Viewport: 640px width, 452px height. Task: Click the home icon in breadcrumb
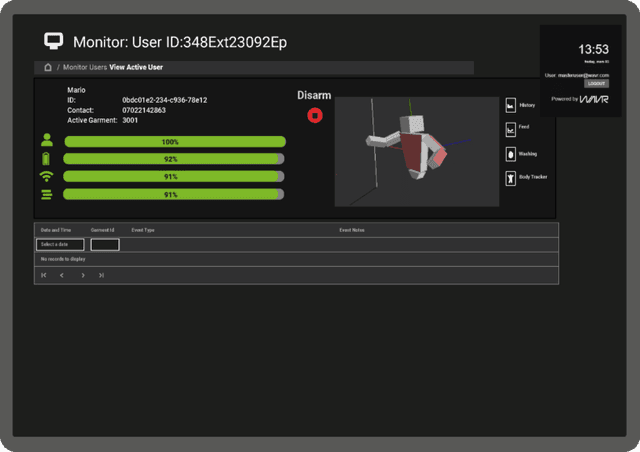click(x=47, y=67)
